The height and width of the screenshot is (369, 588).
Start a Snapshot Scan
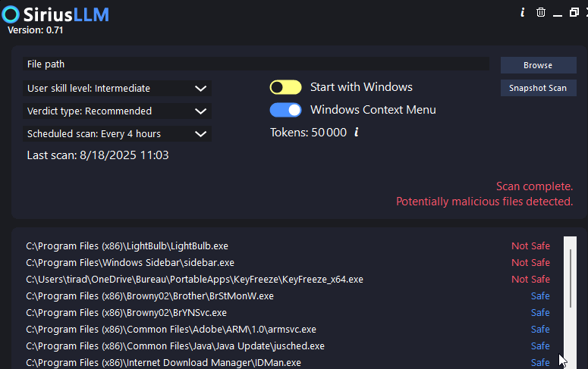(x=538, y=88)
